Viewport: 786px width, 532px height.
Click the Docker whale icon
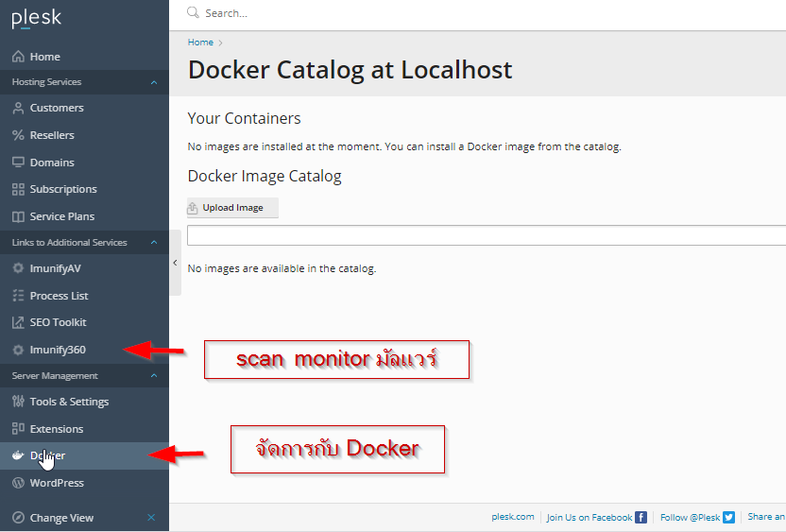[x=18, y=455]
